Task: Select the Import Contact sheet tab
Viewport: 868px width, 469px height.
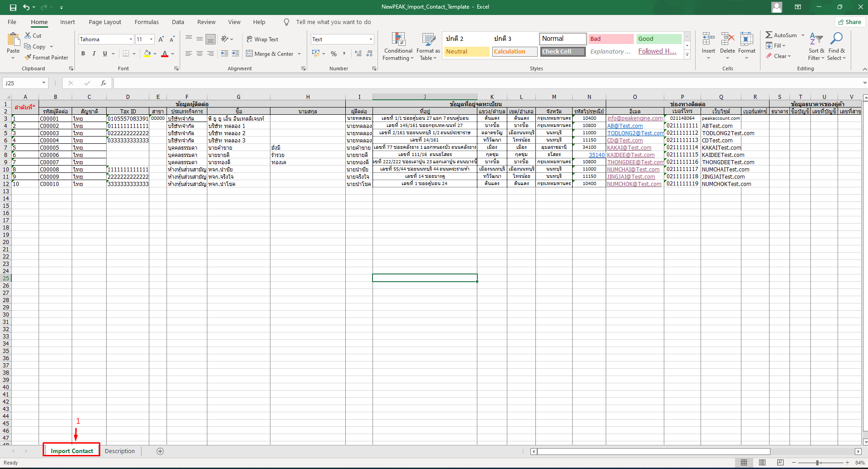Action: (72, 451)
